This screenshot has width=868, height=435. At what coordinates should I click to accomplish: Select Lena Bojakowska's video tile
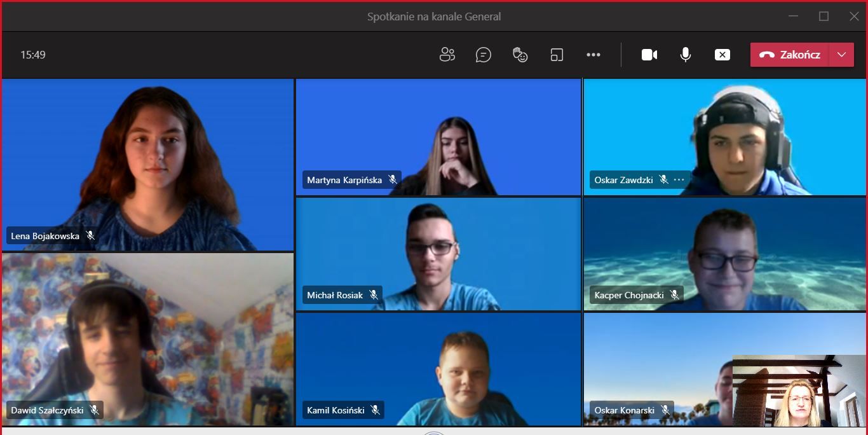tap(147, 164)
